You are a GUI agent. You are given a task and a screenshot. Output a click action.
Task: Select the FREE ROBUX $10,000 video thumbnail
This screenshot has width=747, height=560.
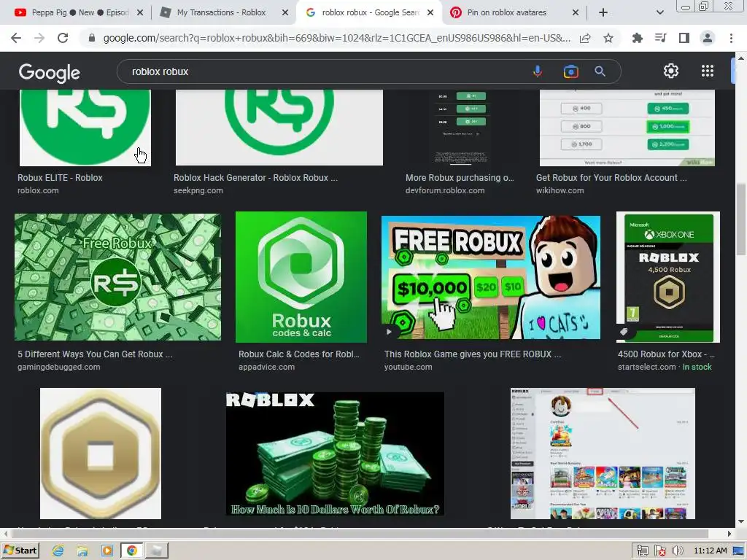491,278
